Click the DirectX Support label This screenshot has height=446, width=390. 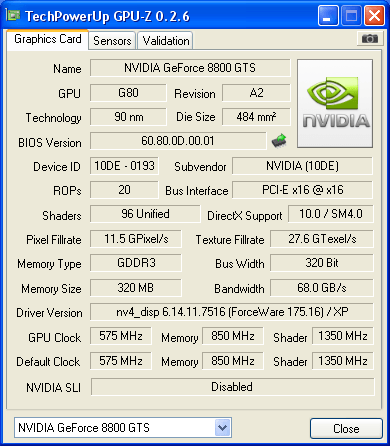click(245, 216)
